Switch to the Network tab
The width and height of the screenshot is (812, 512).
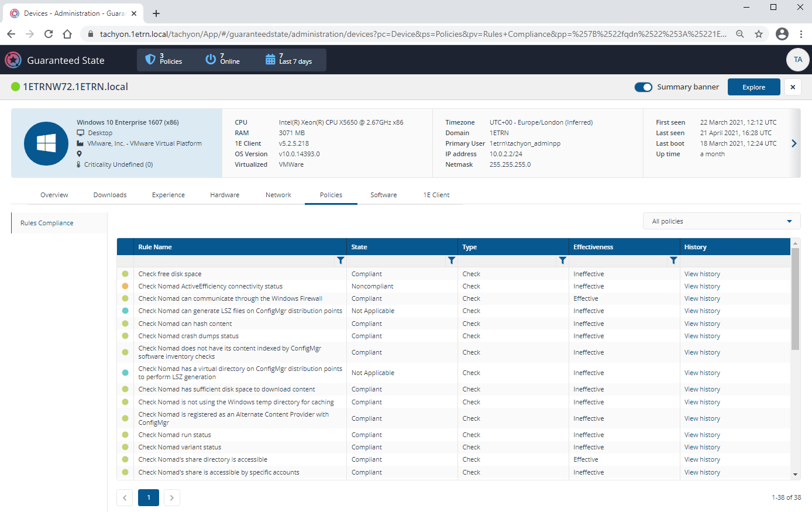tap(278, 195)
